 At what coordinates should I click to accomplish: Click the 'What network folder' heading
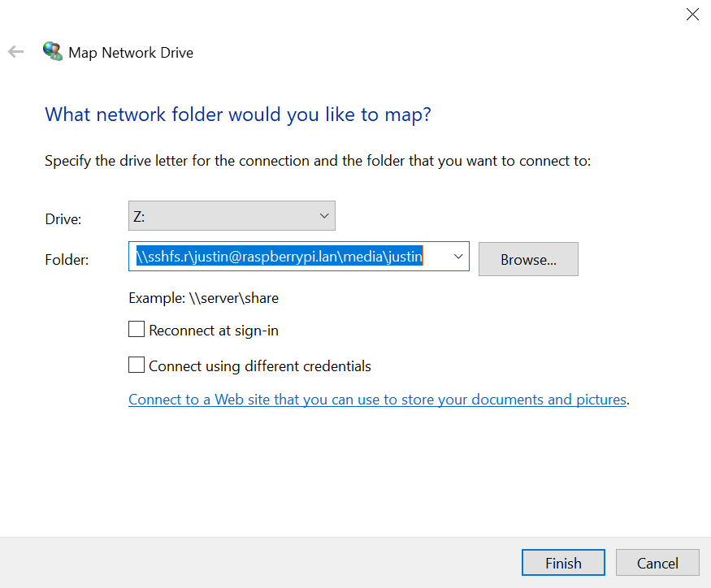pos(237,115)
